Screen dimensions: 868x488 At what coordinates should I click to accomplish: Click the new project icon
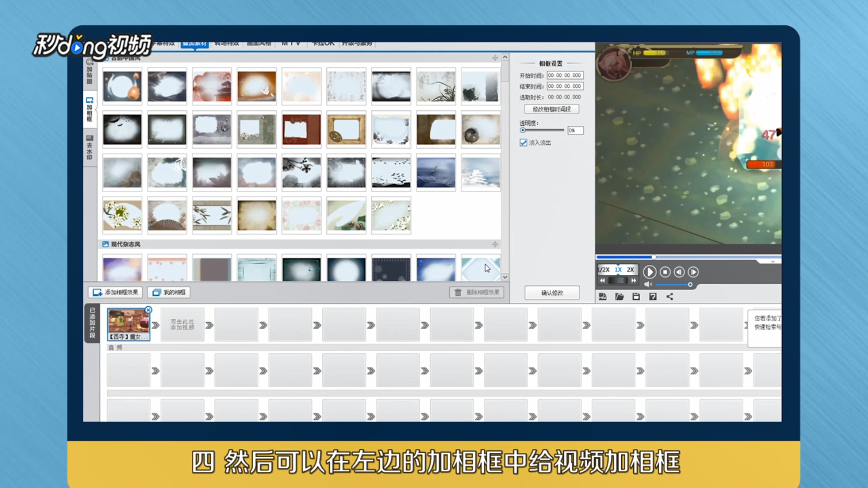point(603,297)
